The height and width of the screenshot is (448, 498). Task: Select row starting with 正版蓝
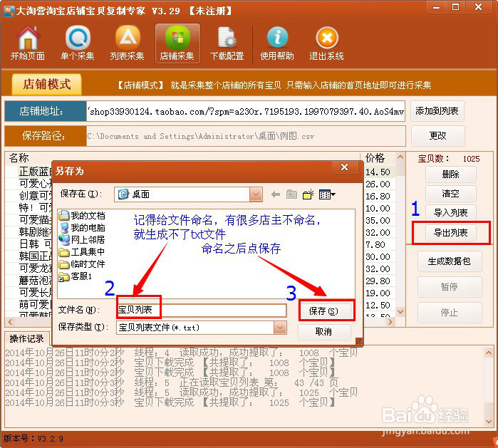click(x=33, y=172)
